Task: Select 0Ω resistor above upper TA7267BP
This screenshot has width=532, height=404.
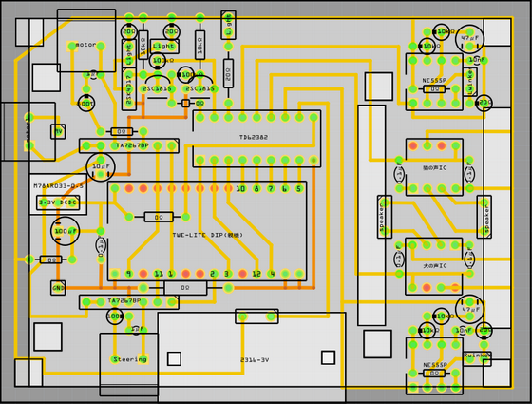Action: (x=122, y=131)
